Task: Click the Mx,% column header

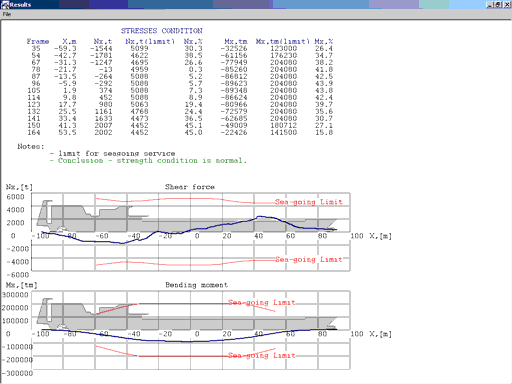Action: pyautogui.click(x=323, y=41)
